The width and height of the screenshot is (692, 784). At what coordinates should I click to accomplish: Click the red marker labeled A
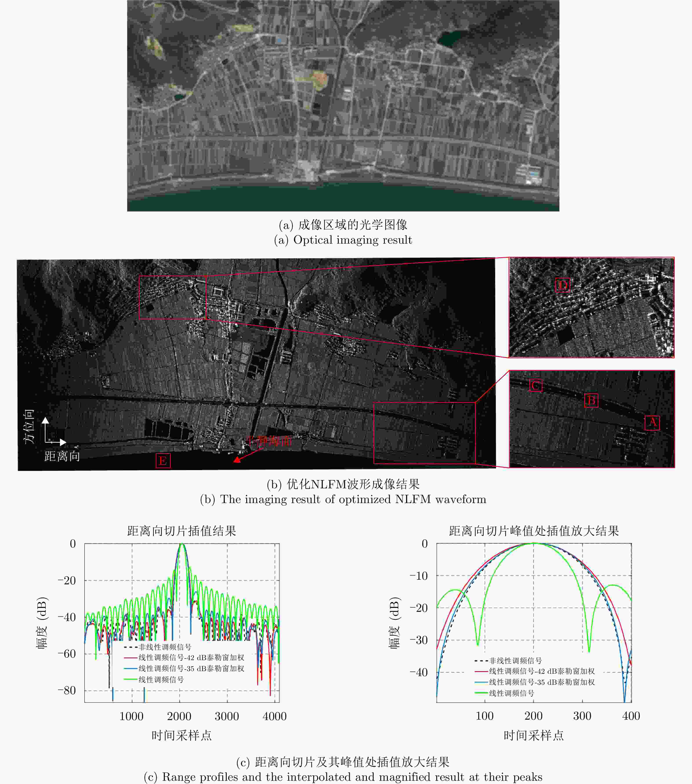coord(652,422)
